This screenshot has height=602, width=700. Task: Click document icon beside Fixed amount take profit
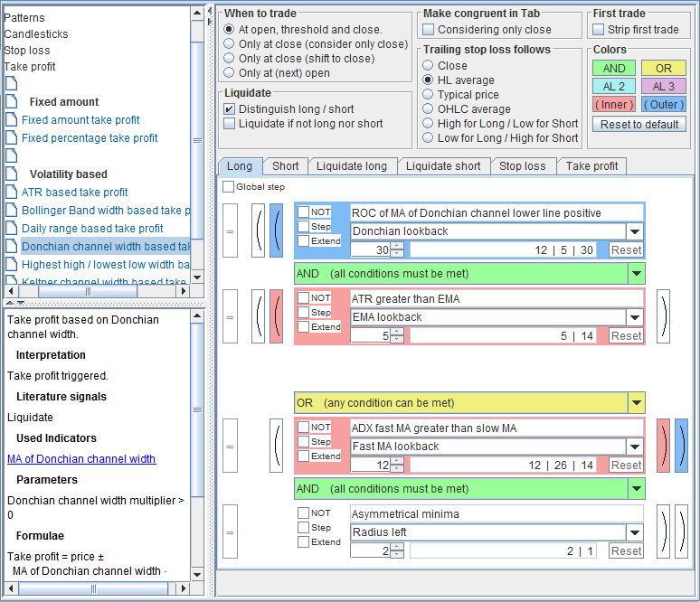click(x=12, y=119)
